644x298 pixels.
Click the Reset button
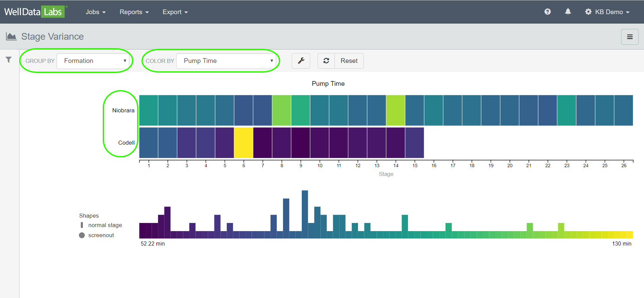click(349, 61)
